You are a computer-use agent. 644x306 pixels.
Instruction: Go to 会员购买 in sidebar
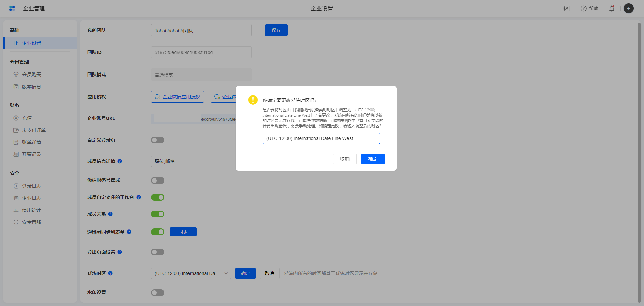pos(31,74)
